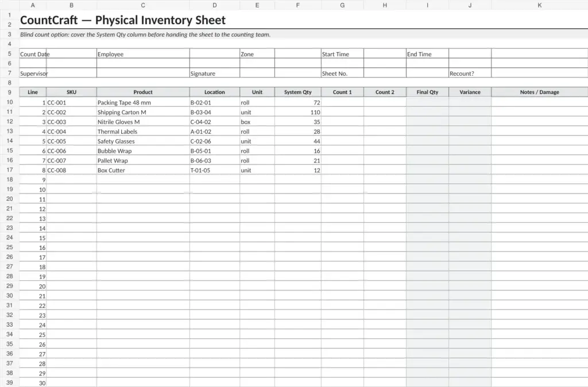The image size is (588, 387).
Task: Select the Line column heading cell
Action: [x=33, y=92]
